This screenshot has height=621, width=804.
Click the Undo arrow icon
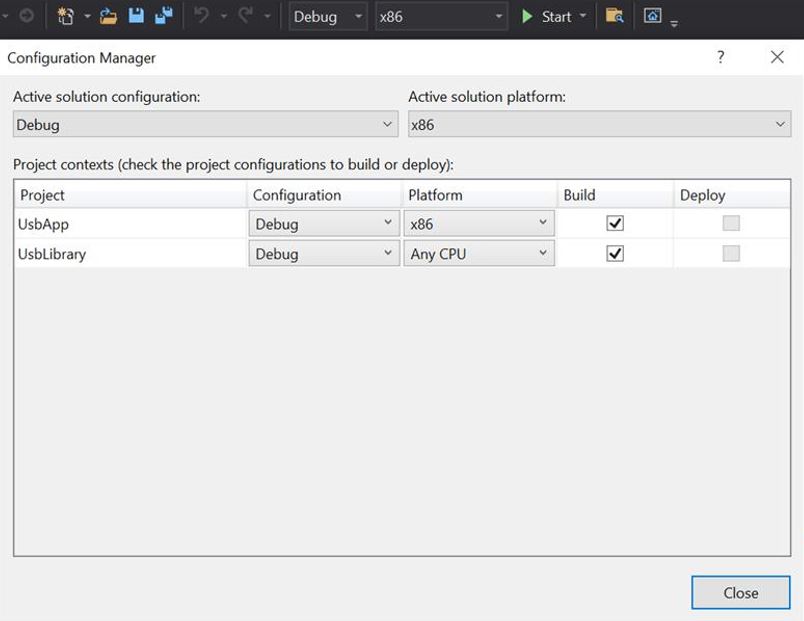[x=199, y=16]
